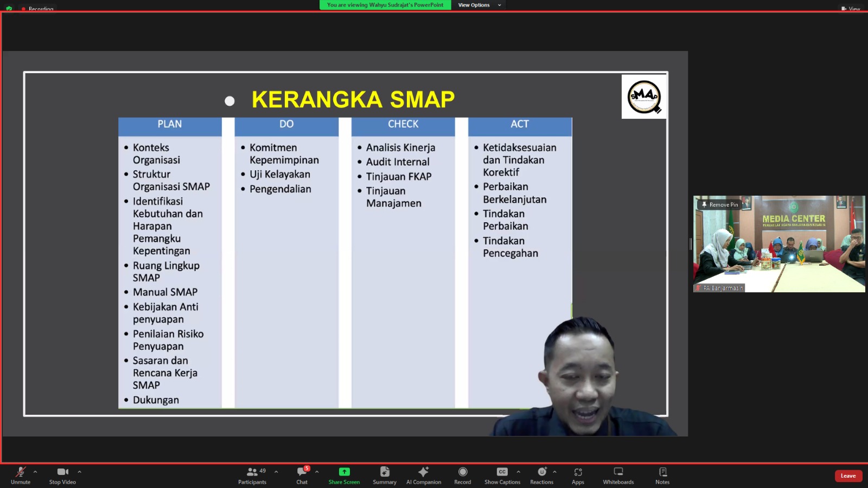Open the Apps panel
The width and height of the screenshot is (868, 488).
point(578,475)
